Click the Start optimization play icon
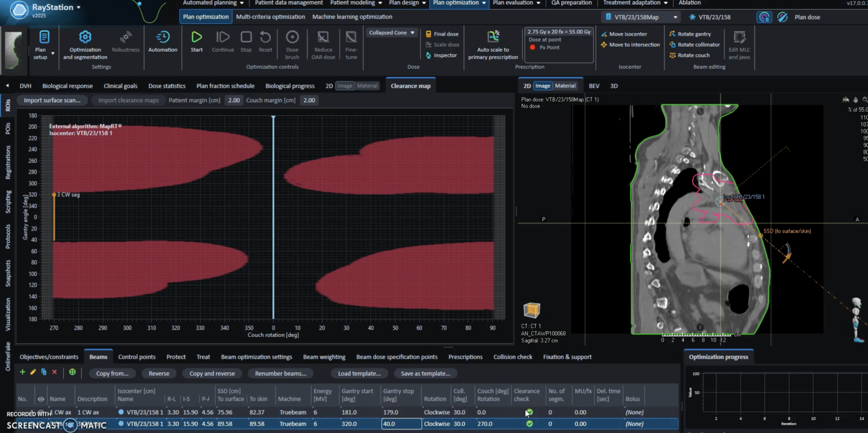 tap(196, 38)
